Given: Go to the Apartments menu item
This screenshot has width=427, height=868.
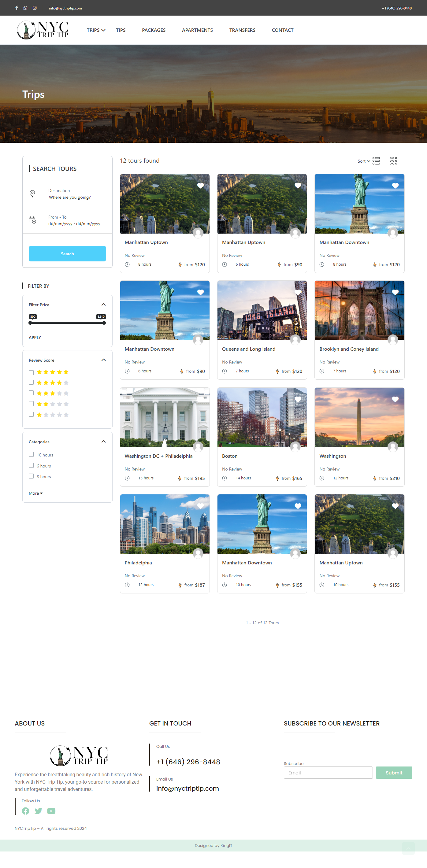Looking at the screenshot, I should tap(197, 30).
